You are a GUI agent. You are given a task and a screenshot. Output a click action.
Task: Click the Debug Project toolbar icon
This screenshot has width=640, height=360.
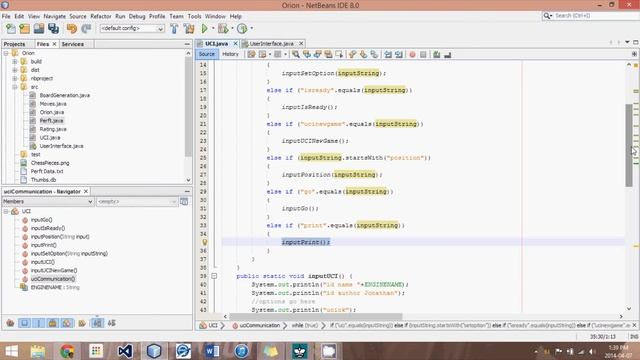[223, 29]
